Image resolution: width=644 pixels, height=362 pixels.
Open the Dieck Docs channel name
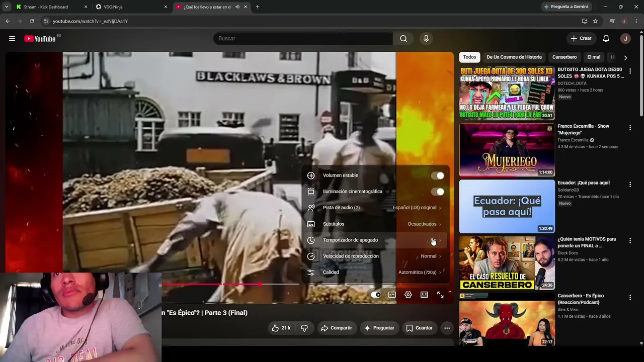pos(570,253)
